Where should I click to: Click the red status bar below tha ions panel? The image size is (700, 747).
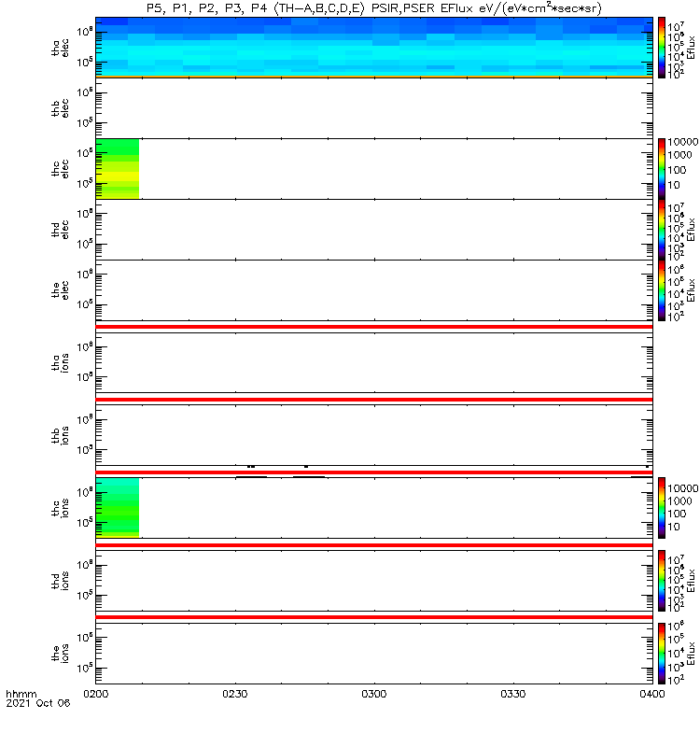pos(374,400)
